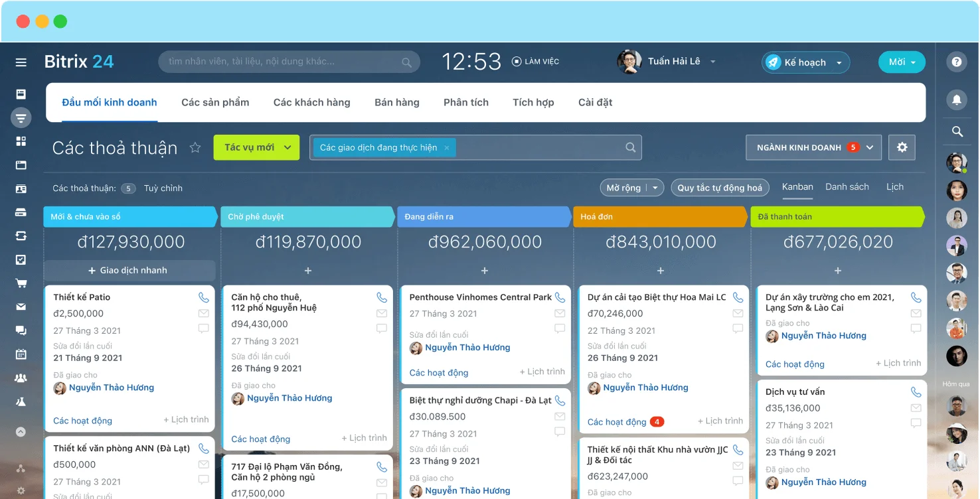Open the hamburger main menu
The width and height of the screenshot is (980, 499).
click(x=21, y=62)
